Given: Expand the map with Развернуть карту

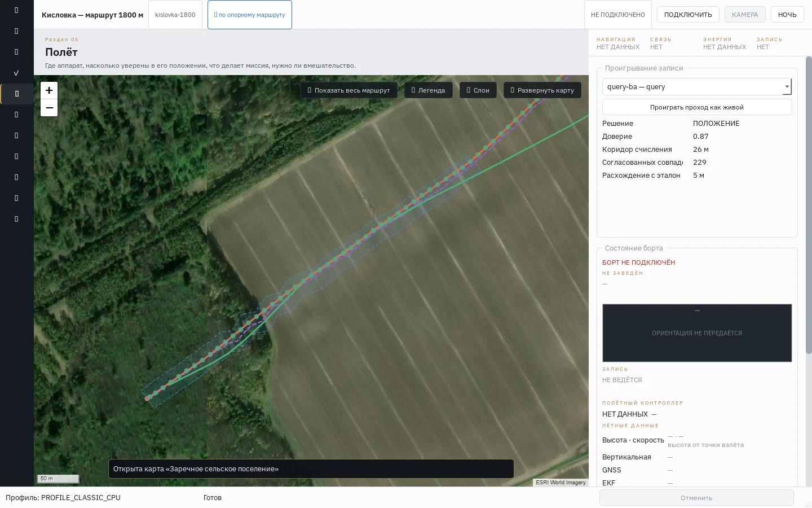Looking at the screenshot, I should pyautogui.click(x=542, y=90).
